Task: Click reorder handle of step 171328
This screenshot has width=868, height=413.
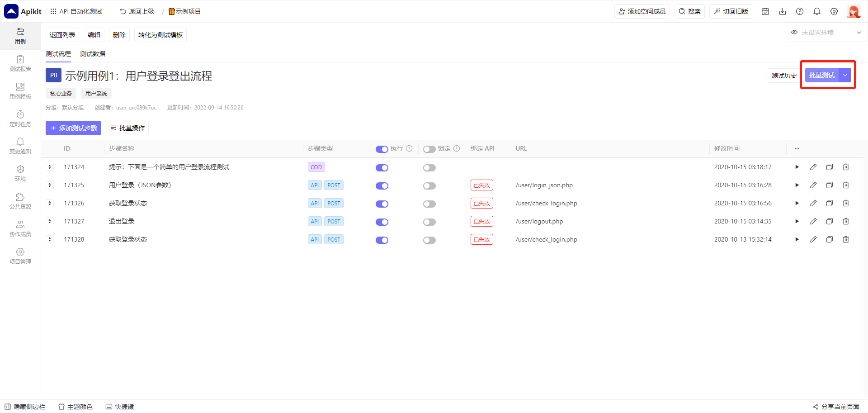Action: (x=50, y=239)
